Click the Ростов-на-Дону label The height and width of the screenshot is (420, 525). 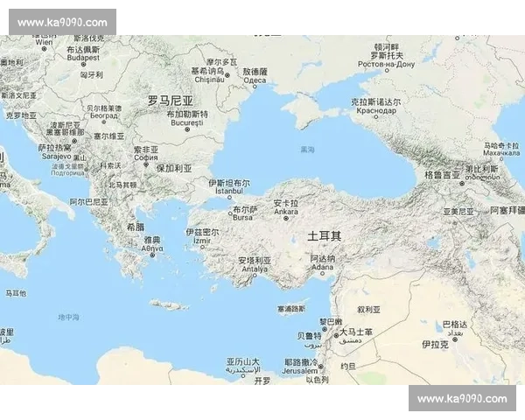click(x=387, y=64)
